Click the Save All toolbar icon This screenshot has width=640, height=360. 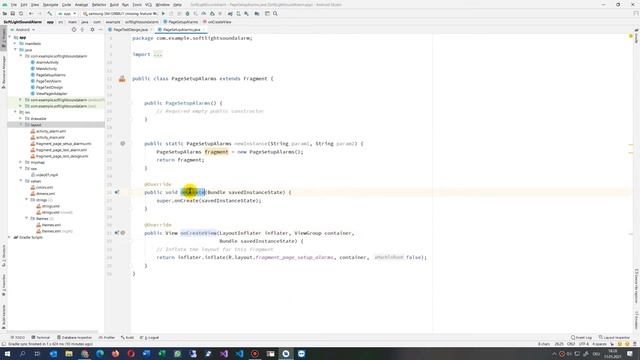(13, 13)
